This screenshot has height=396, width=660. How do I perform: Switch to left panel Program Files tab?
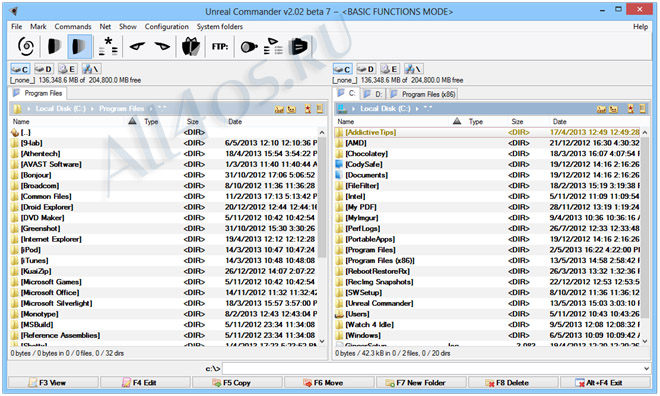pyautogui.click(x=38, y=93)
